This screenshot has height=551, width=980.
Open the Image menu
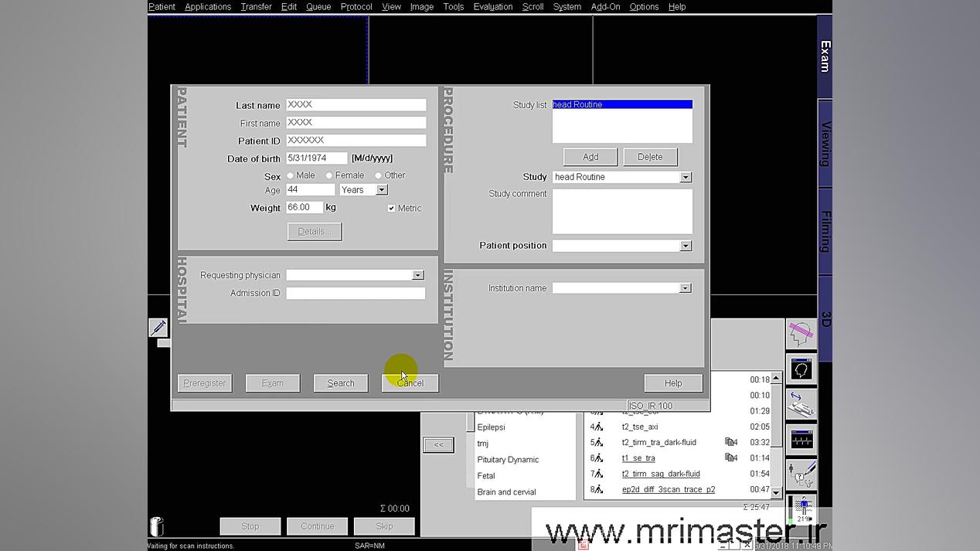pos(422,7)
